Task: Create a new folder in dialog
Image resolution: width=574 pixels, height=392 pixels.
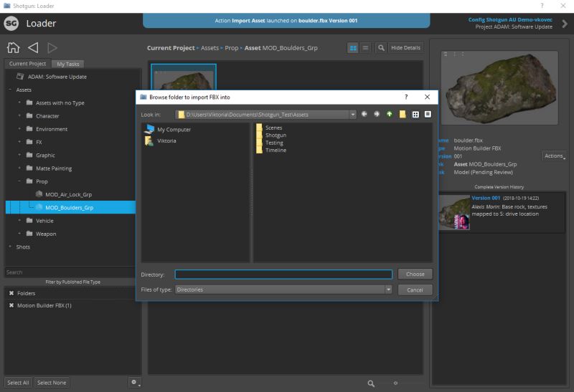Action: [403, 115]
